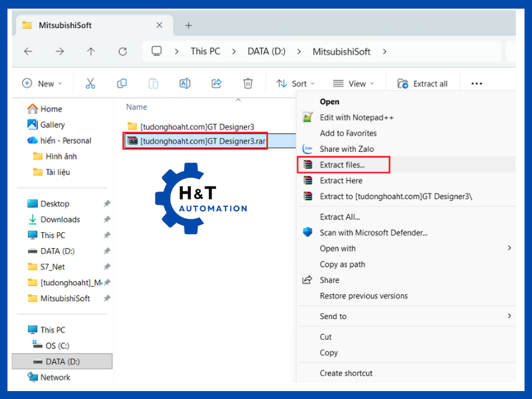Expand the Send to submenu
Viewport: 532px width, 399px height.
click(x=333, y=317)
